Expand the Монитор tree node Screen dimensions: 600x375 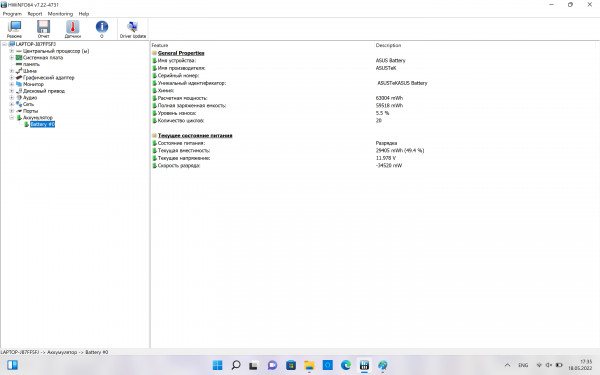11,84
